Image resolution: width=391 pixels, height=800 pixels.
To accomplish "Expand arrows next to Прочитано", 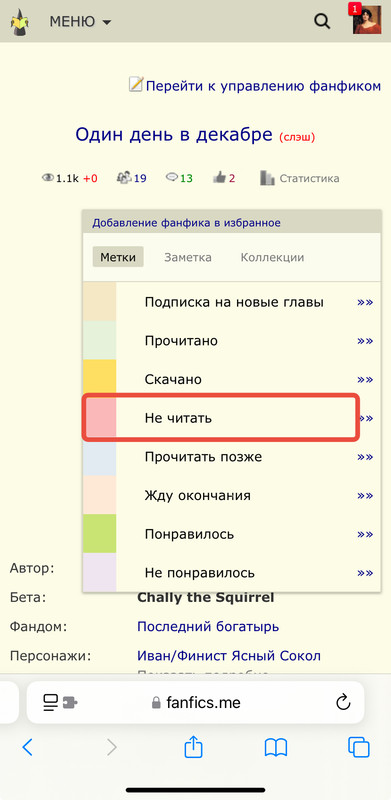I will coord(365,341).
